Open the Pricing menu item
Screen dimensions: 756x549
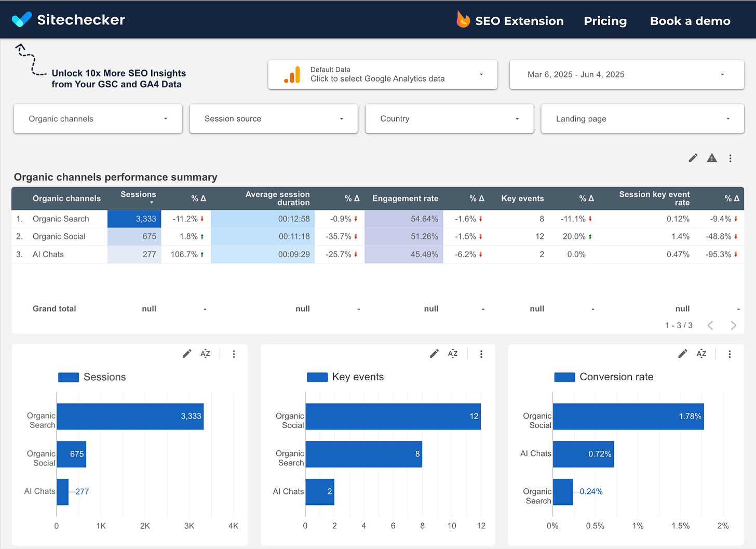click(x=605, y=21)
